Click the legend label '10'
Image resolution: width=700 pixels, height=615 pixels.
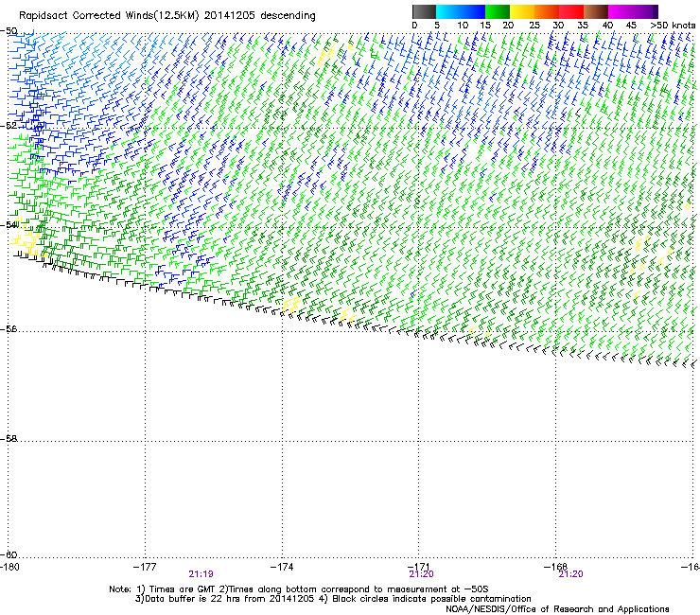click(x=463, y=26)
